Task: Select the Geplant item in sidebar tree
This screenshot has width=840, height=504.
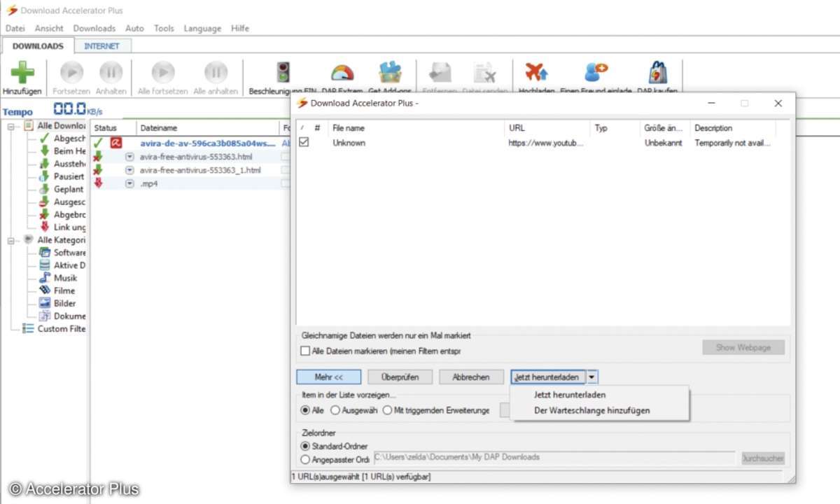Action: [62, 189]
